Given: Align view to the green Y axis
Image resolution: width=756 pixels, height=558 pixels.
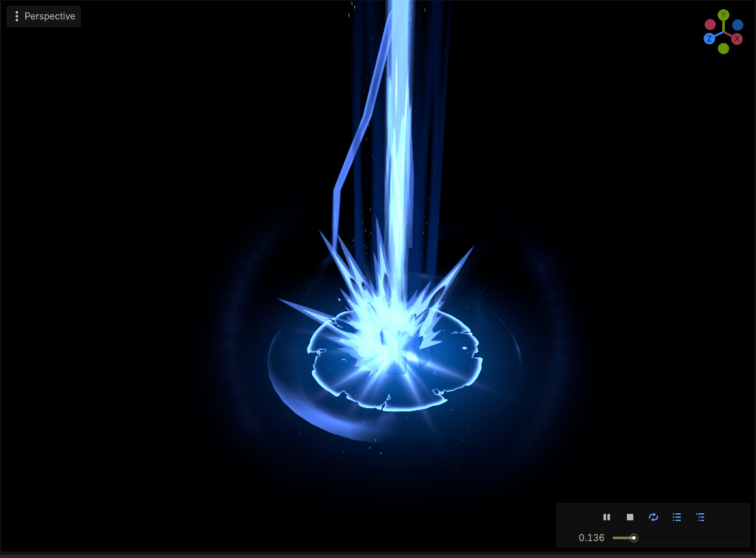Looking at the screenshot, I should pos(723,15).
